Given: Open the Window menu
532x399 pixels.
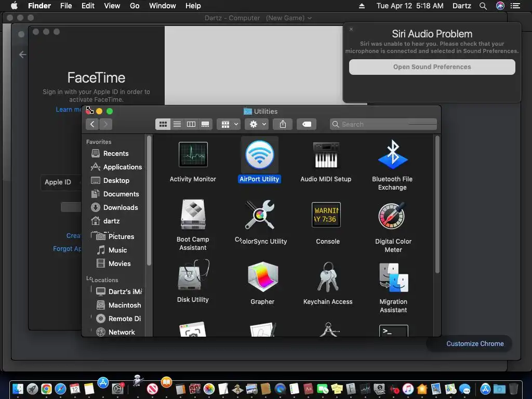Looking at the screenshot, I should [163, 6].
